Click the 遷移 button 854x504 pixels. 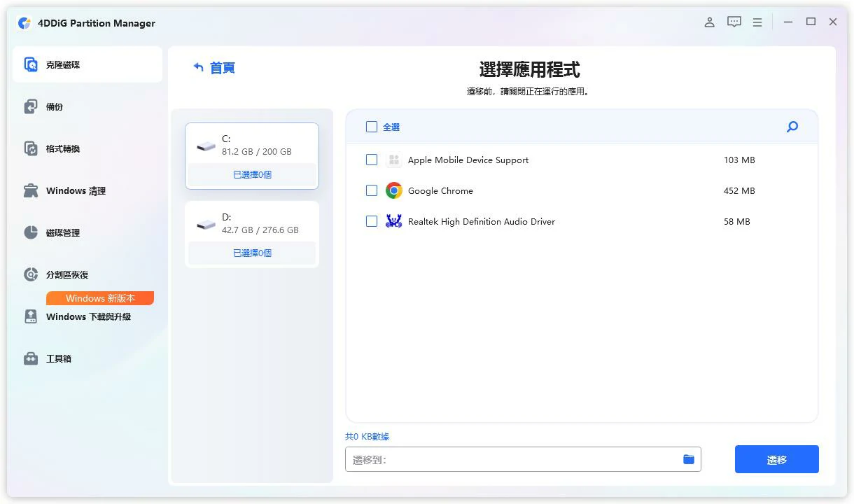coord(777,459)
